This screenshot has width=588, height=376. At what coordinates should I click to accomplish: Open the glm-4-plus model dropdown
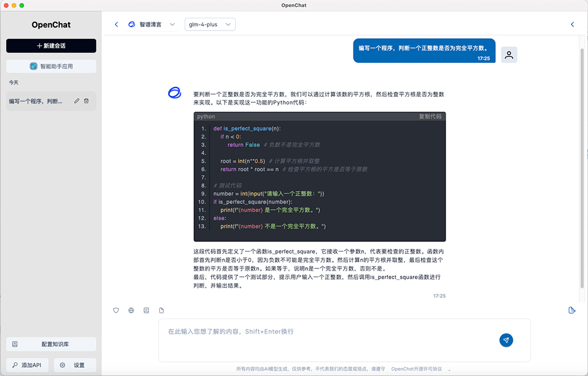pos(210,25)
